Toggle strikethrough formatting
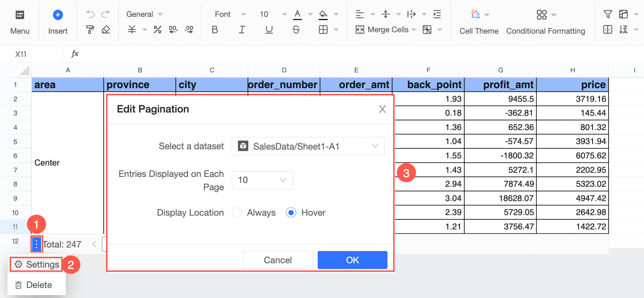Image resolution: width=644 pixels, height=298 pixels. 296,29
